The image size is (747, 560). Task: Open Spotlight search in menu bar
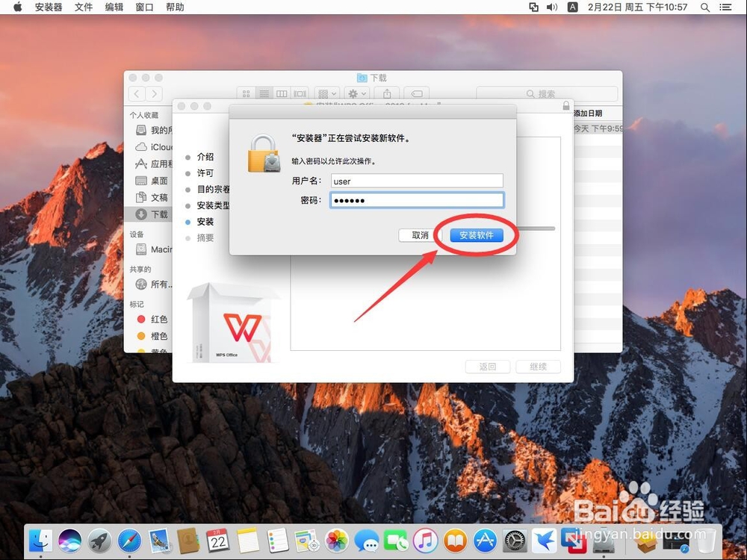pyautogui.click(x=705, y=7)
